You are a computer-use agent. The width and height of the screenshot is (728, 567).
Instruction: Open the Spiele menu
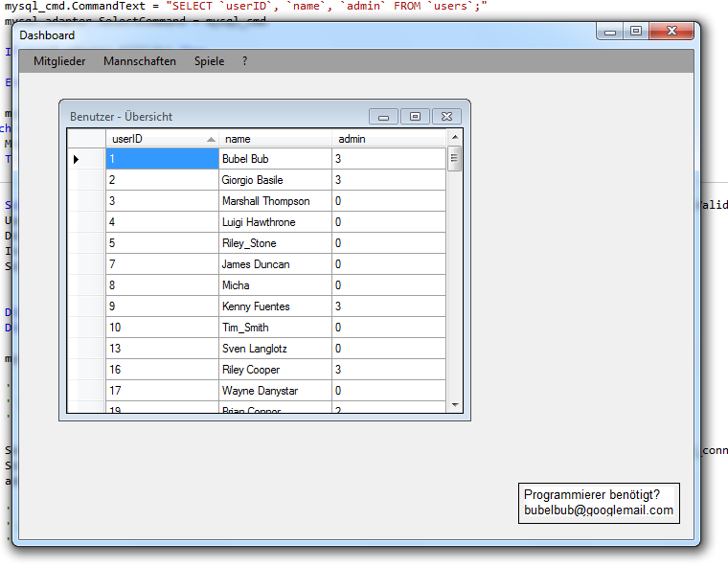[x=209, y=61]
